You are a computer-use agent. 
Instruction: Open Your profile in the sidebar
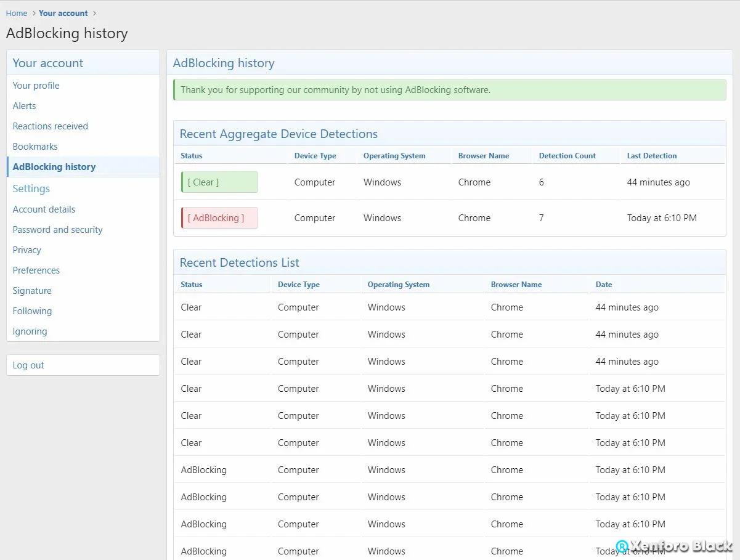tap(83, 86)
